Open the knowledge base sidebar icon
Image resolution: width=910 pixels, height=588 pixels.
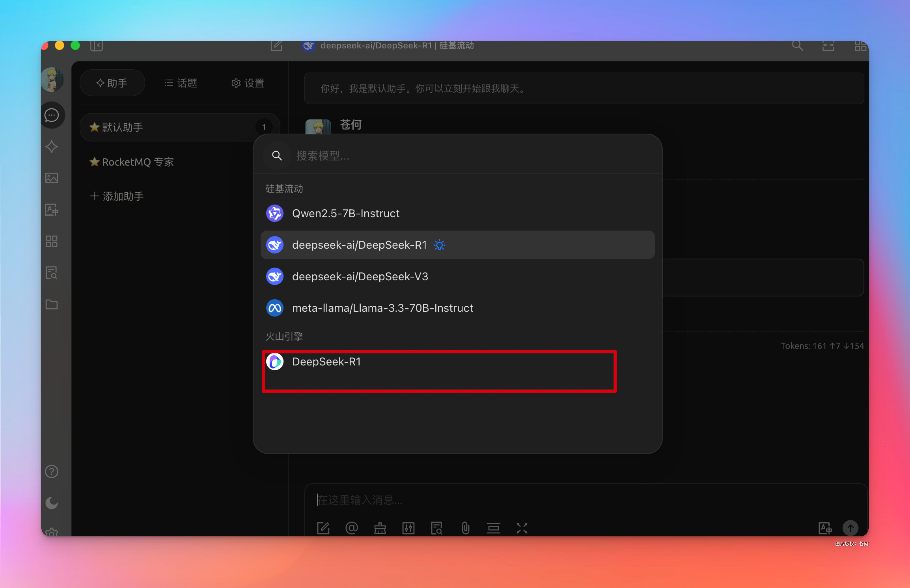[52, 273]
